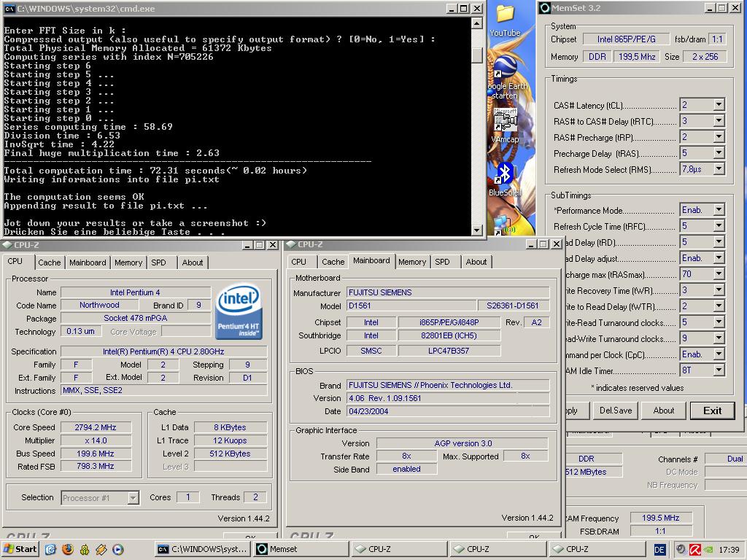Click the Bus Speed value 199.6 MHz

96,454
